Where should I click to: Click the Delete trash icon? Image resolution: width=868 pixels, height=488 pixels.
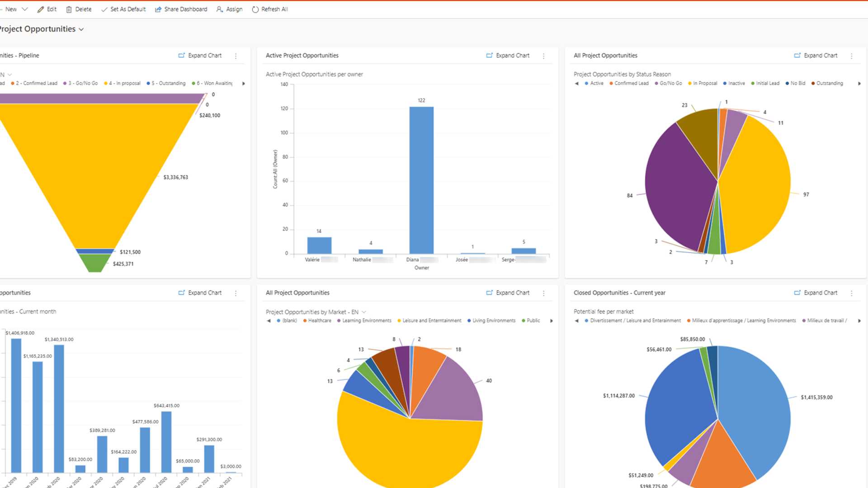click(68, 9)
